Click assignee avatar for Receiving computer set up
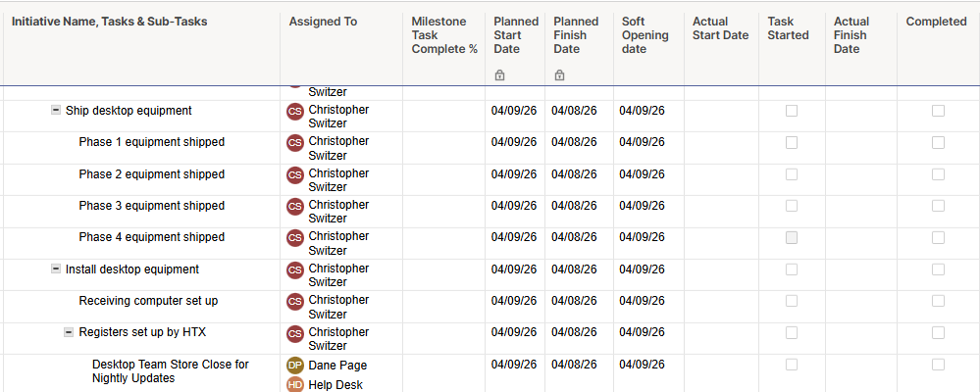The height and width of the screenshot is (392, 980). pos(295,302)
